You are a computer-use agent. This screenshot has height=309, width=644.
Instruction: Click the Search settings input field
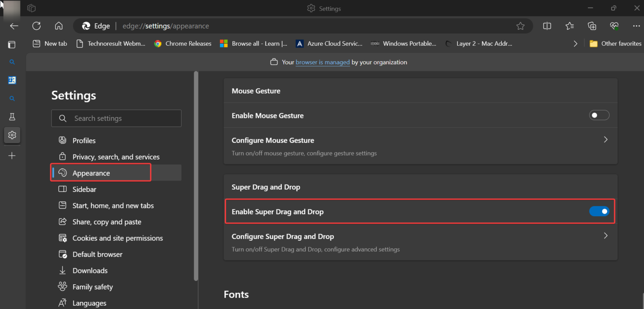[x=116, y=118]
